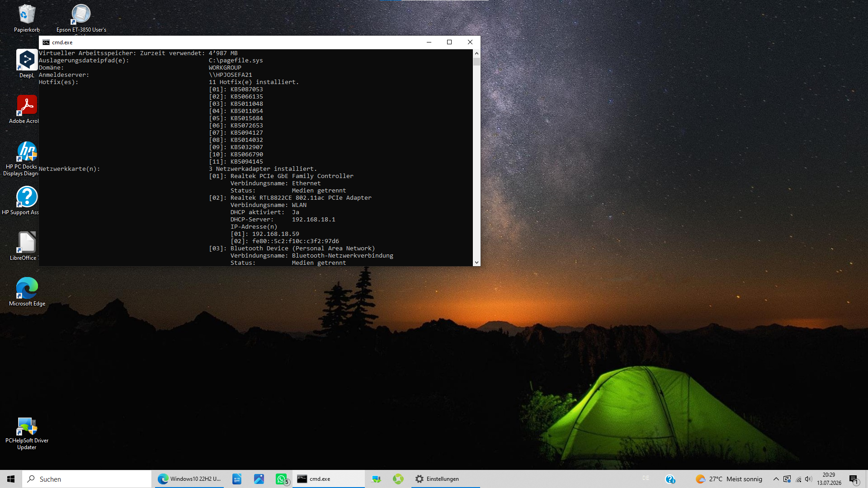
Task: Maximize the cmd.exe window
Action: coord(449,42)
